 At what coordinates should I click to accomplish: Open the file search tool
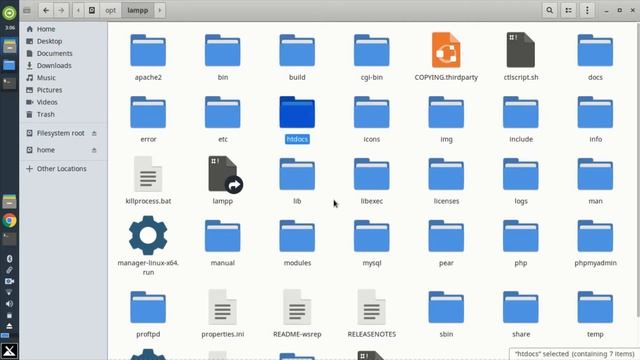click(549, 10)
